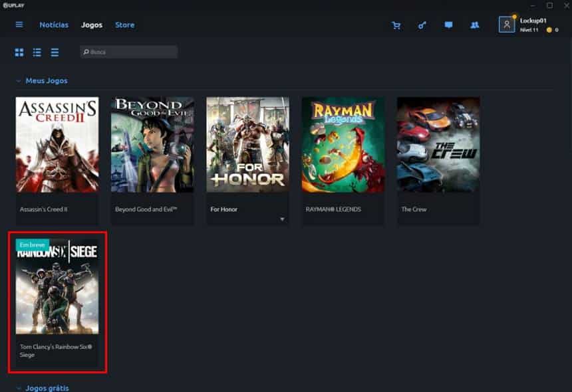This screenshot has width=572, height=392.
Task: Click Tom Clancy's Rainbow Six Siege title
Action: tap(56, 350)
